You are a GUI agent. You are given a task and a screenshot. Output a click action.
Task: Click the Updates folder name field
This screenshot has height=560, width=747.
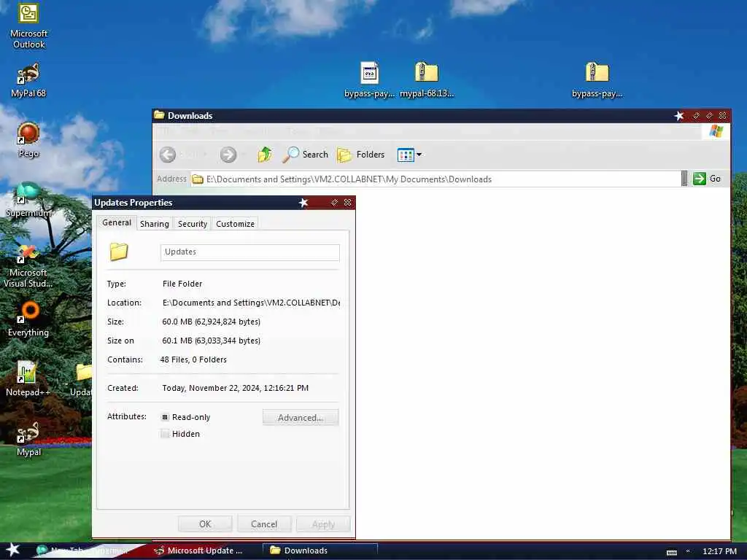[x=250, y=252]
